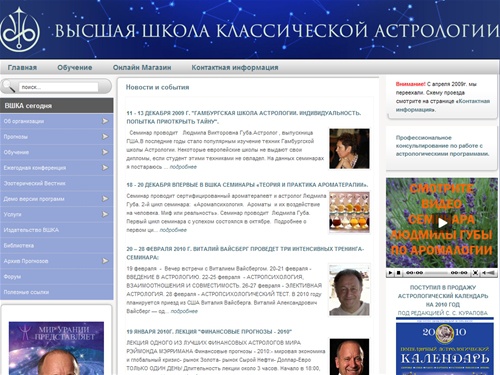The width and height of the screenshot is (500, 375).
Task: Click подробнее under Вайсберг article
Action: (184, 311)
